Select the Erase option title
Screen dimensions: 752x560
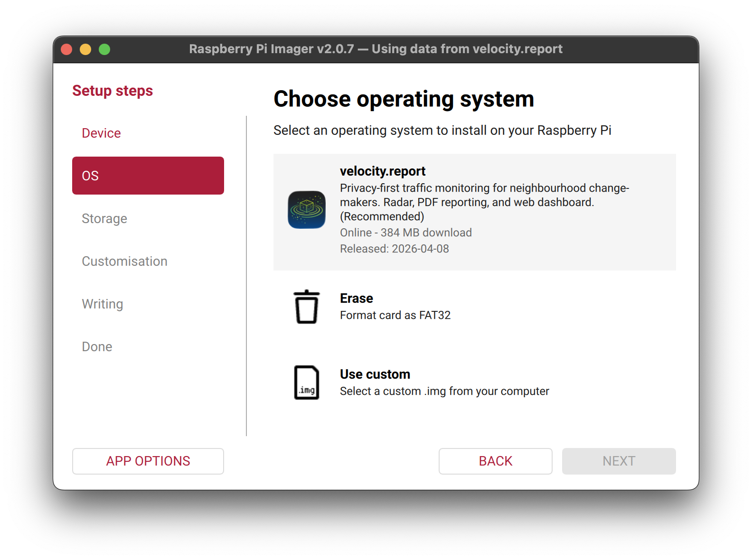356,299
